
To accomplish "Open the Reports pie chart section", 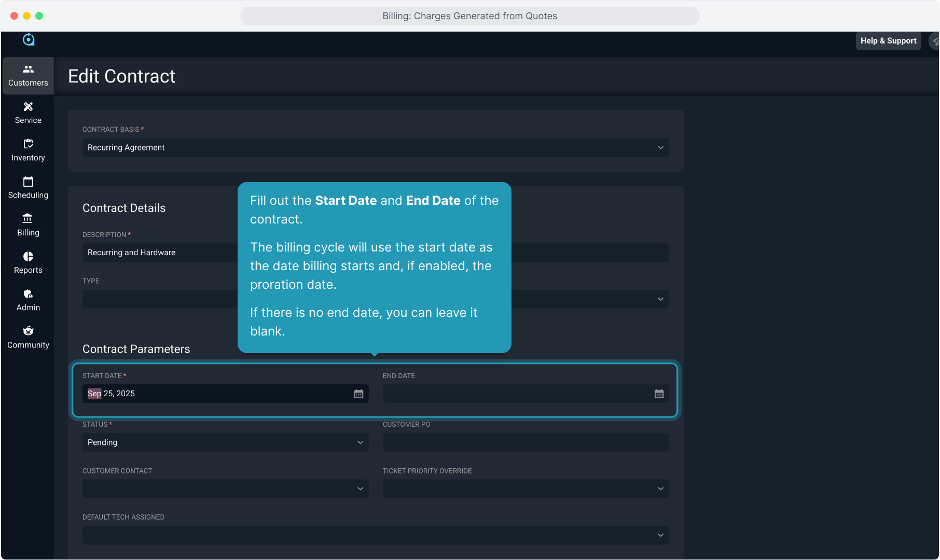I will click(x=28, y=263).
